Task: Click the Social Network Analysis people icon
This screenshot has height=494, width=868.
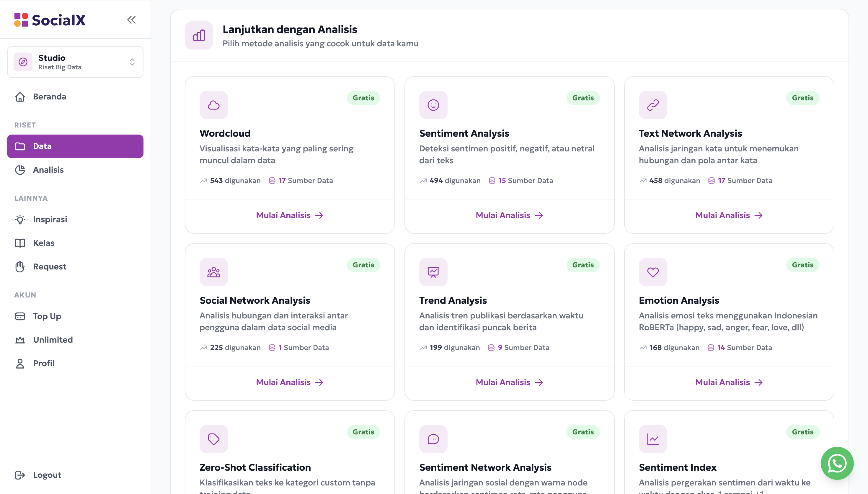Action: coord(213,272)
